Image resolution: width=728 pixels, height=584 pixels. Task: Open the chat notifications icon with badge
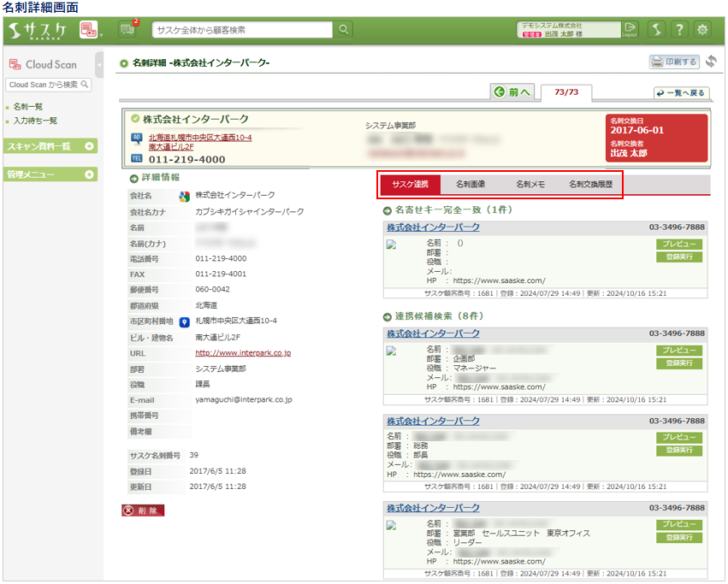coord(127,30)
